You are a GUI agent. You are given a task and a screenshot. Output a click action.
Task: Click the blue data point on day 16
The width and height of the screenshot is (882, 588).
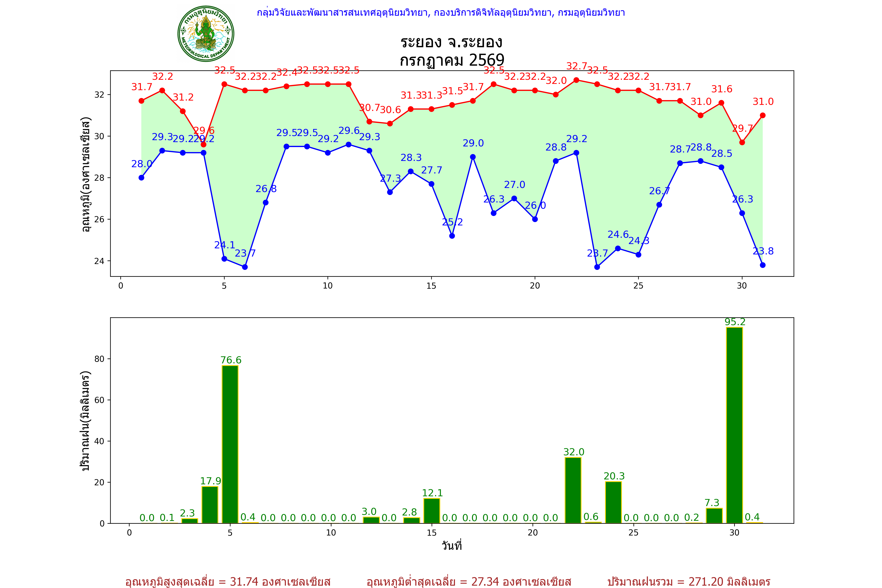click(x=452, y=236)
